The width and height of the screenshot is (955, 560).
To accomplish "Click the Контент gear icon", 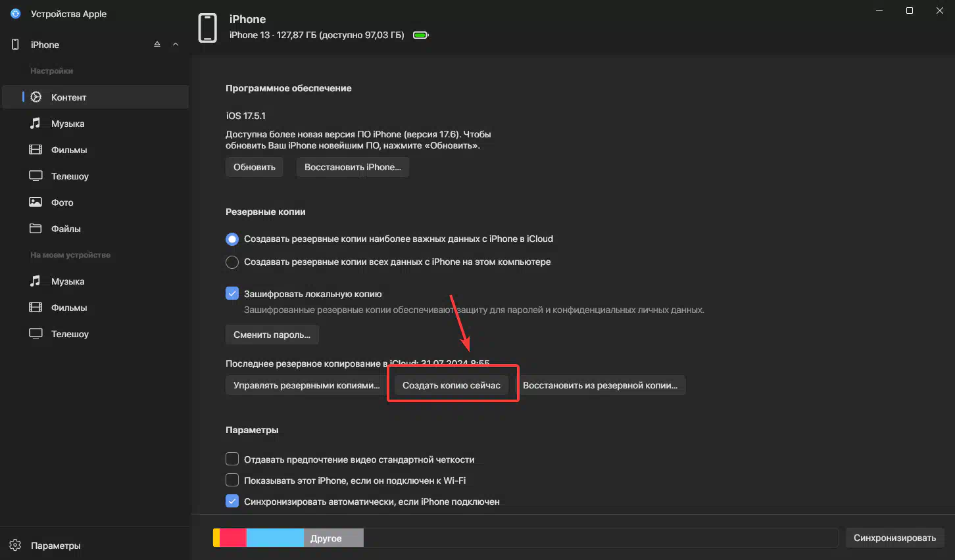I will click(x=36, y=97).
